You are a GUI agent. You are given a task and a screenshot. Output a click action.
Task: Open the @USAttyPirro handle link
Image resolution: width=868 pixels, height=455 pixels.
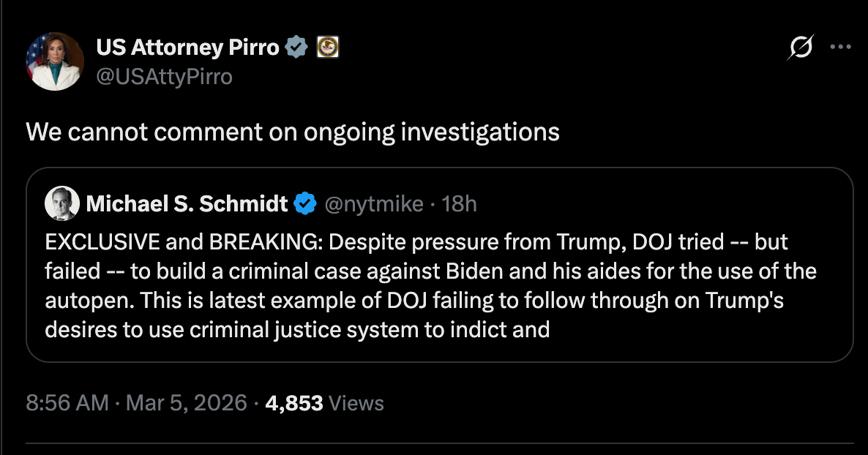[x=164, y=75]
